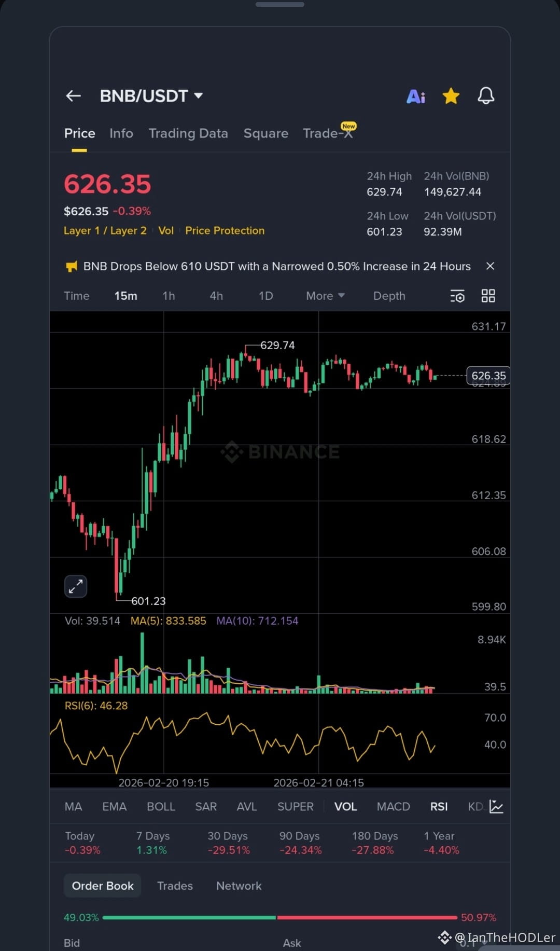This screenshot has height=951, width=560.
Task: Click the Today -0.39% change
Action: [x=82, y=850]
